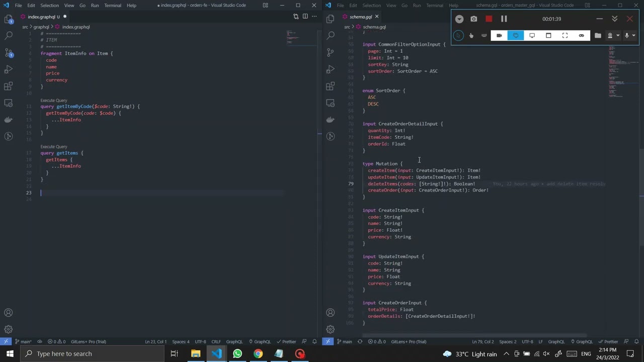This screenshot has height=362, width=644.
Task: Open Run and Debug in left window
Action: pos(9,69)
